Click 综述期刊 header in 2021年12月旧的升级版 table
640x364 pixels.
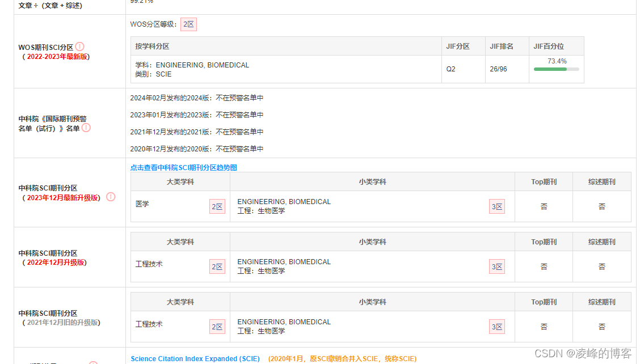[601, 302]
